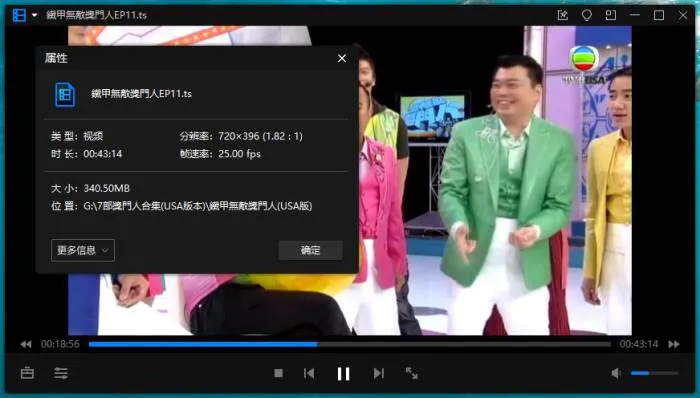This screenshot has width=700, height=398.
Task: Close the 属性 properties dialog
Action: click(342, 58)
